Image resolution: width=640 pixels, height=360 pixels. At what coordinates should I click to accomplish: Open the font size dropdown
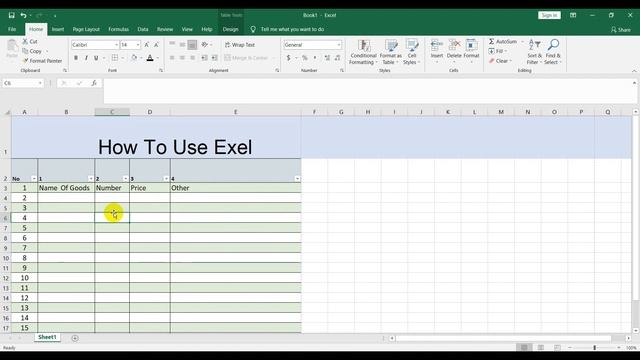(x=138, y=45)
